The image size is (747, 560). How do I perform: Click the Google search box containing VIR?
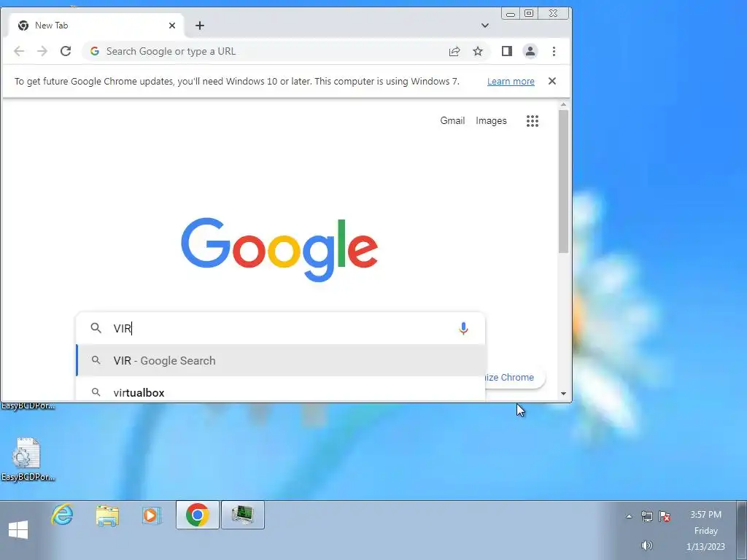280,328
